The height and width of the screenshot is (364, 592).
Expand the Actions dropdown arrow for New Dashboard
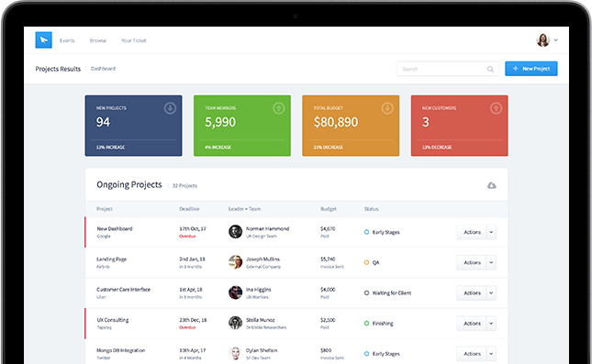491,232
